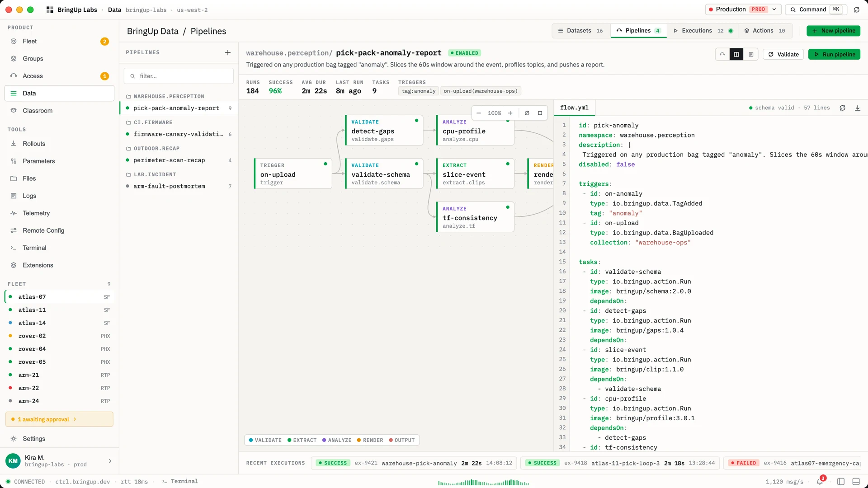Open Remote Config
This screenshot has height=488, width=868.
coord(59,230)
